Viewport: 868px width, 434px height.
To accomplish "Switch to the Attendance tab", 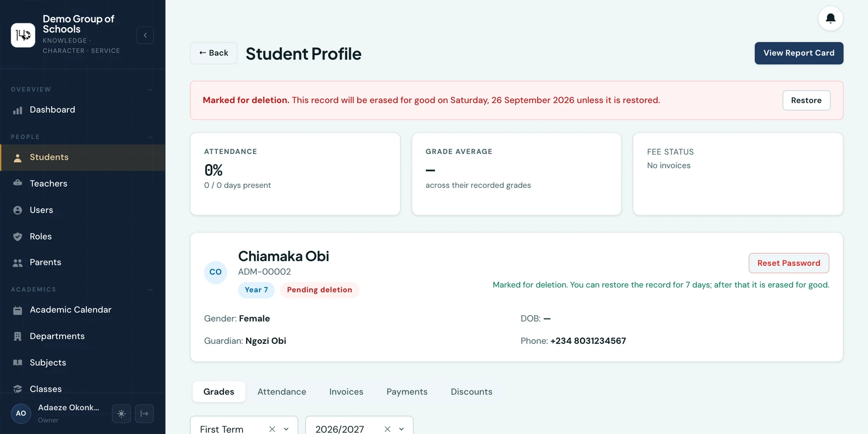I will point(282,392).
